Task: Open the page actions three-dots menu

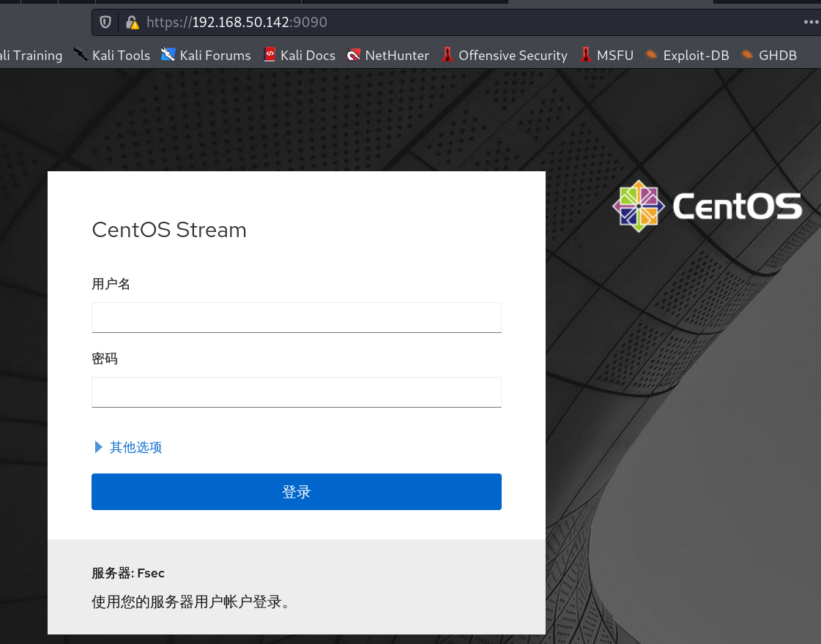Action: (x=811, y=22)
